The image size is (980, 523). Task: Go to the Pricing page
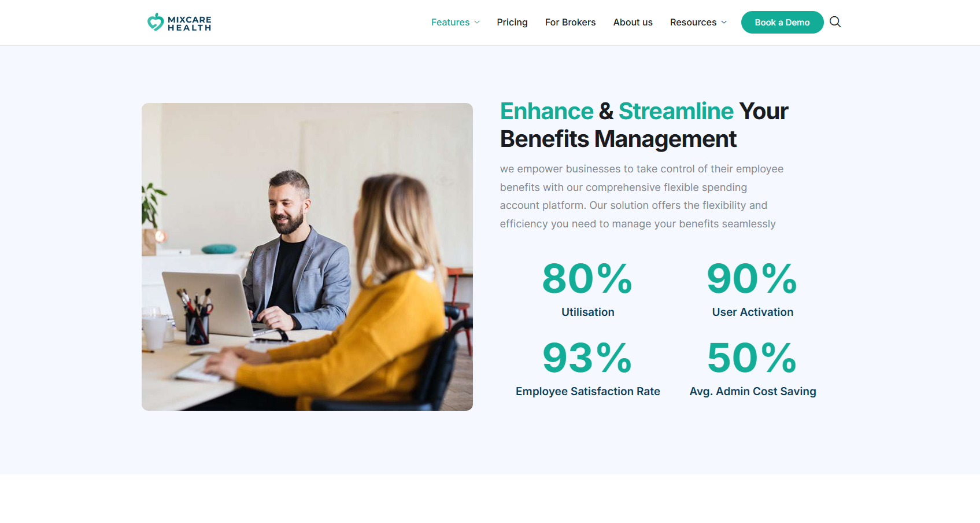pos(512,23)
